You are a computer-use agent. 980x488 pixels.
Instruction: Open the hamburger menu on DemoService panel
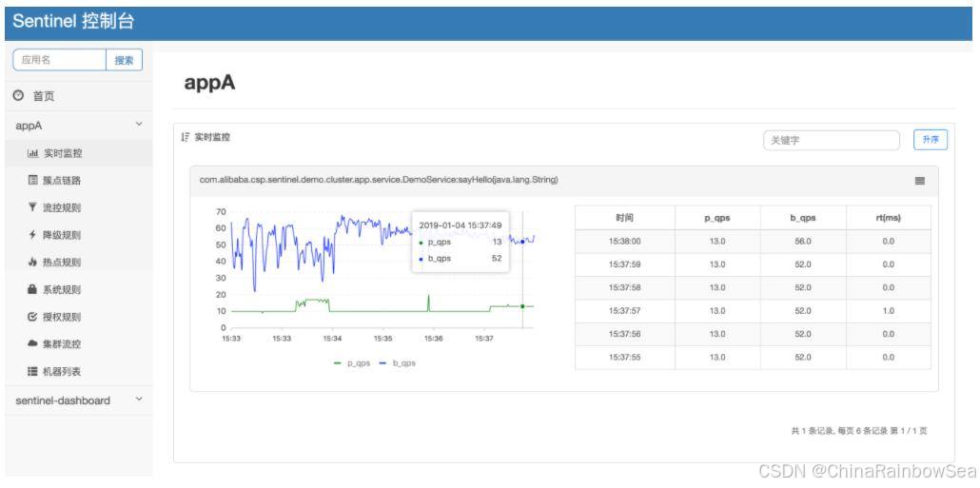920,181
